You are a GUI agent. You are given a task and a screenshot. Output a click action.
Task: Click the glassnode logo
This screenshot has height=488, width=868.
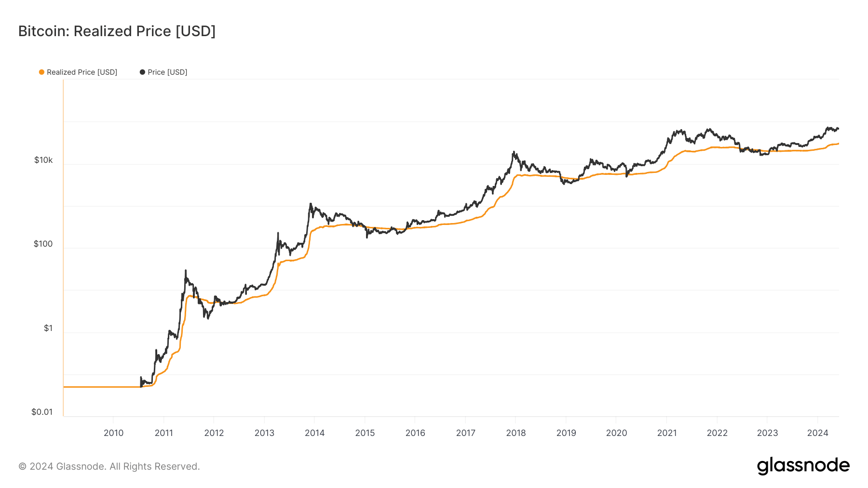point(803,466)
